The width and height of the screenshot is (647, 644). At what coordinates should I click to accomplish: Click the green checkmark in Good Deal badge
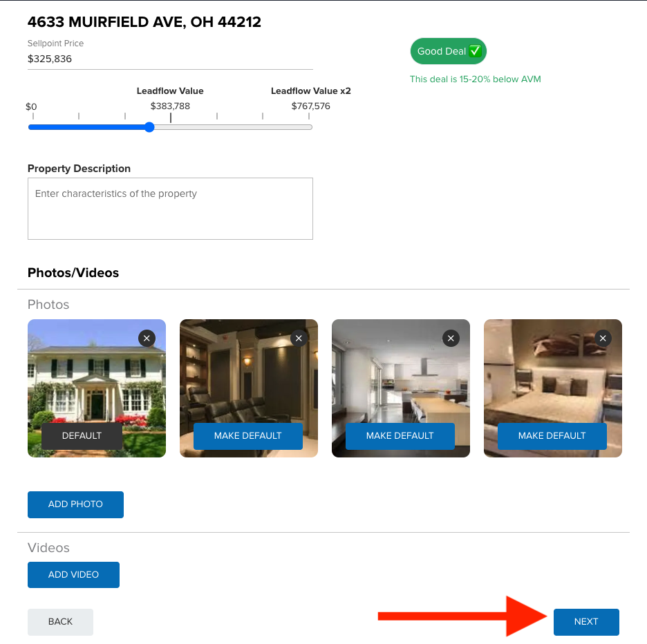click(475, 51)
